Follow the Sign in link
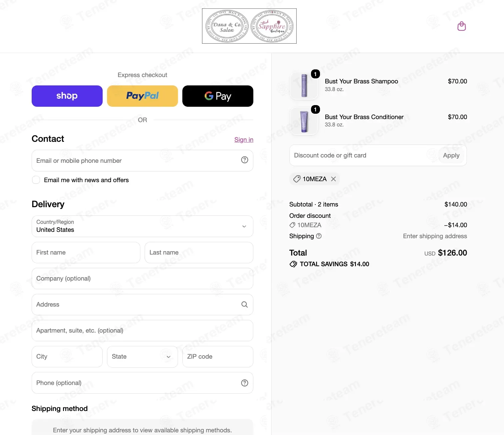Image resolution: width=504 pixels, height=435 pixels. pyautogui.click(x=244, y=140)
